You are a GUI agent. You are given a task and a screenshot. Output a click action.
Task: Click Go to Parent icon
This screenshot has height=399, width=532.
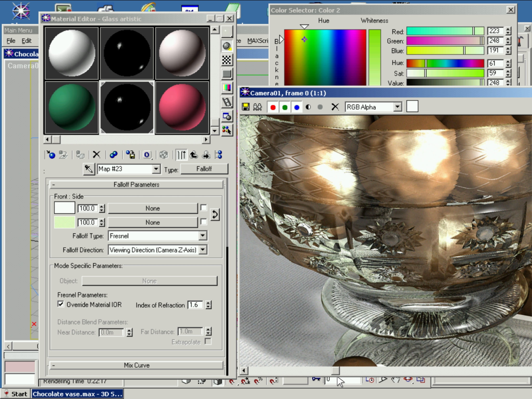click(x=194, y=155)
